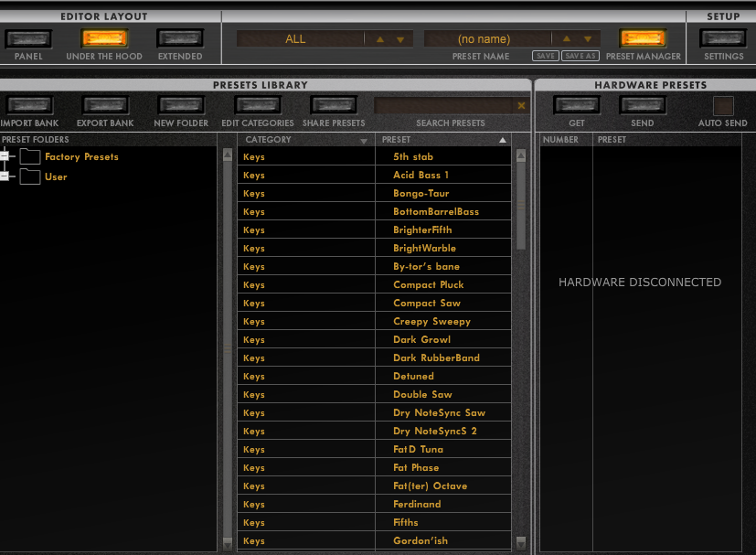Viewport: 756px width, 555px height.
Task: Open Edit Categories
Action: [258, 105]
